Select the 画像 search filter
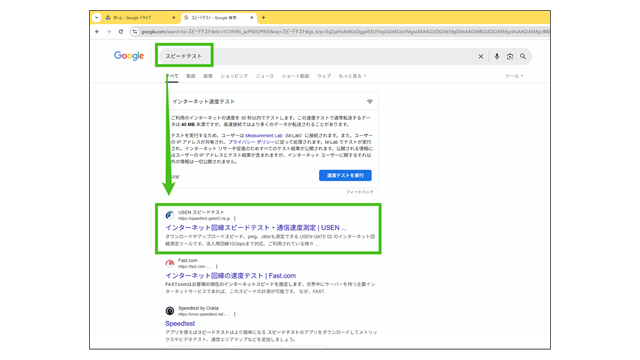Viewport: 640px width, 360px height. 208,76
